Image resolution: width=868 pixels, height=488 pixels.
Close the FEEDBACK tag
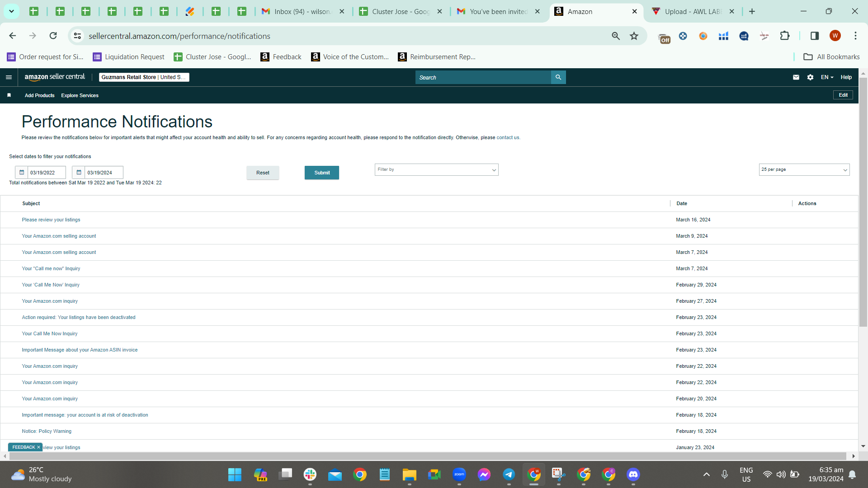38,447
